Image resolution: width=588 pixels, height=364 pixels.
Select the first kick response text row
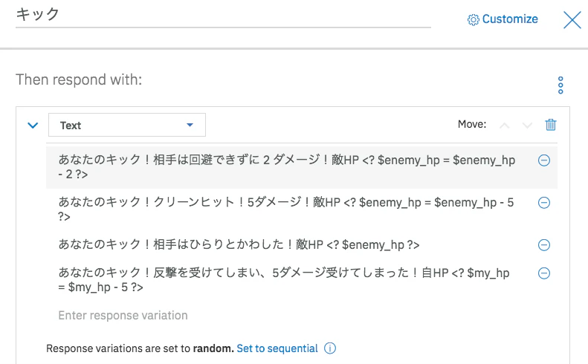287,167
